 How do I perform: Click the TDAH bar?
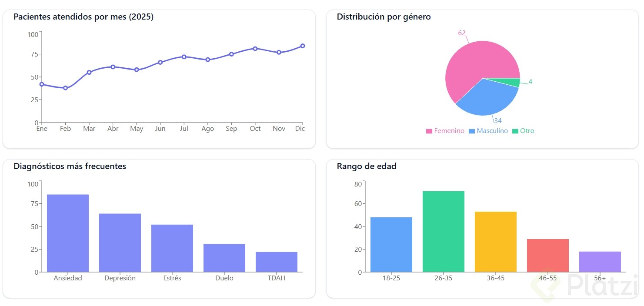click(277, 262)
